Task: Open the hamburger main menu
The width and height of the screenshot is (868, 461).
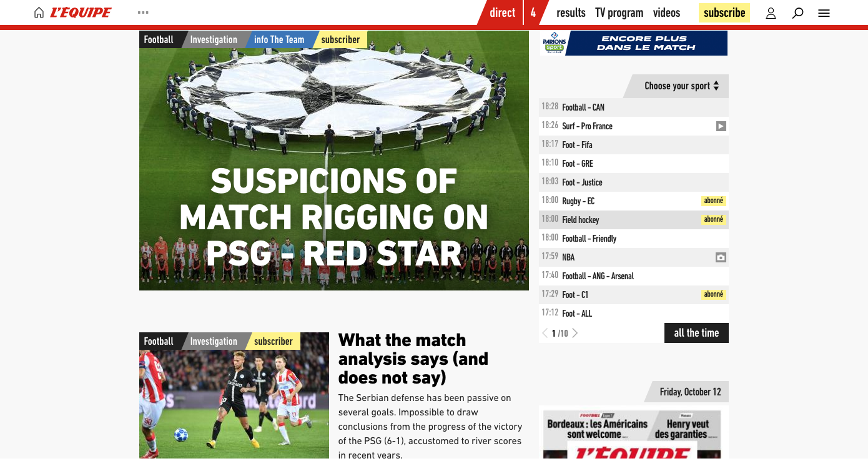Action: [x=824, y=12]
